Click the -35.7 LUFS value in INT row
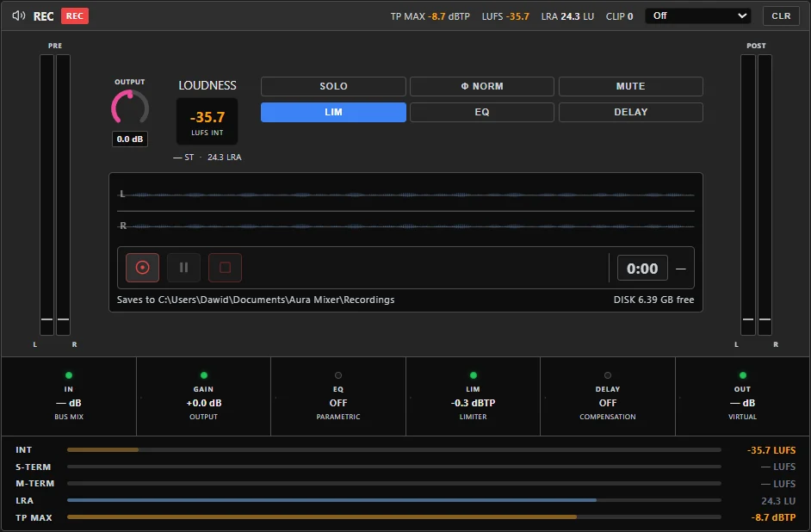Screen dimensions: 811x532 (x=771, y=450)
